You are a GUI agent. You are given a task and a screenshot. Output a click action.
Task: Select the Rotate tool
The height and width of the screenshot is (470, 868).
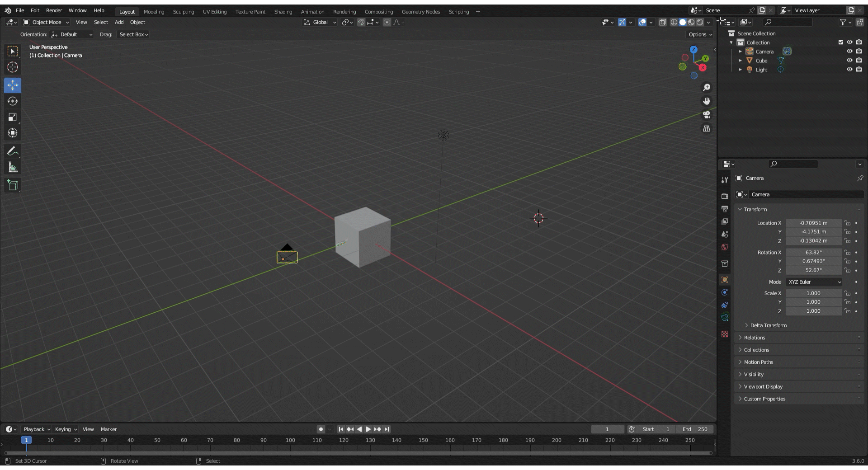coord(13,101)
